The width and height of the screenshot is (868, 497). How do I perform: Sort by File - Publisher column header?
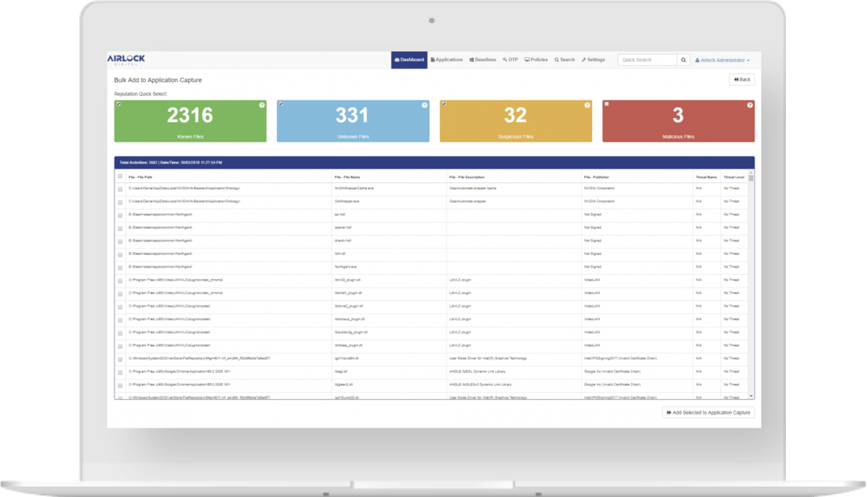pyautogui.click(x=596, y=176)
